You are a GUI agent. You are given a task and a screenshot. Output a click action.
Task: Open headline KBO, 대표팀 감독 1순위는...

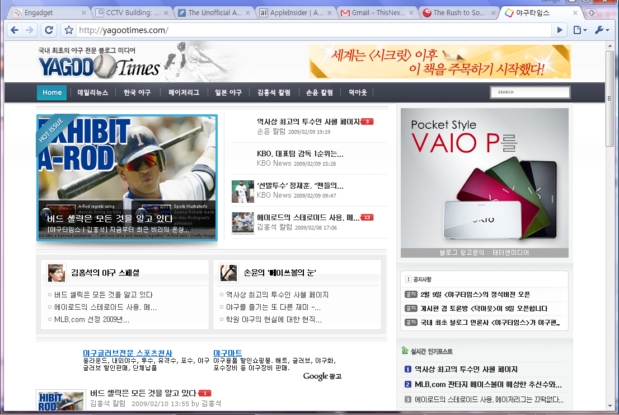[300, 154]
